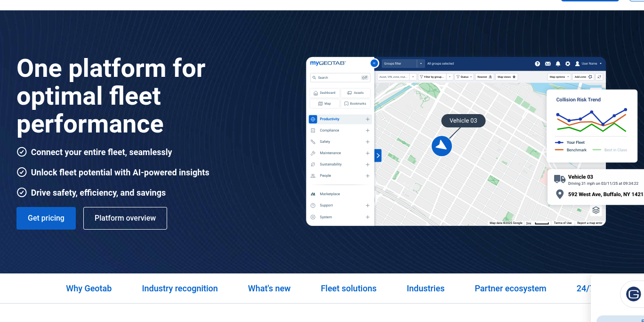Open the What's new tab
The height and width of the screenshot is (322, 644).
(x=269, y=289)
